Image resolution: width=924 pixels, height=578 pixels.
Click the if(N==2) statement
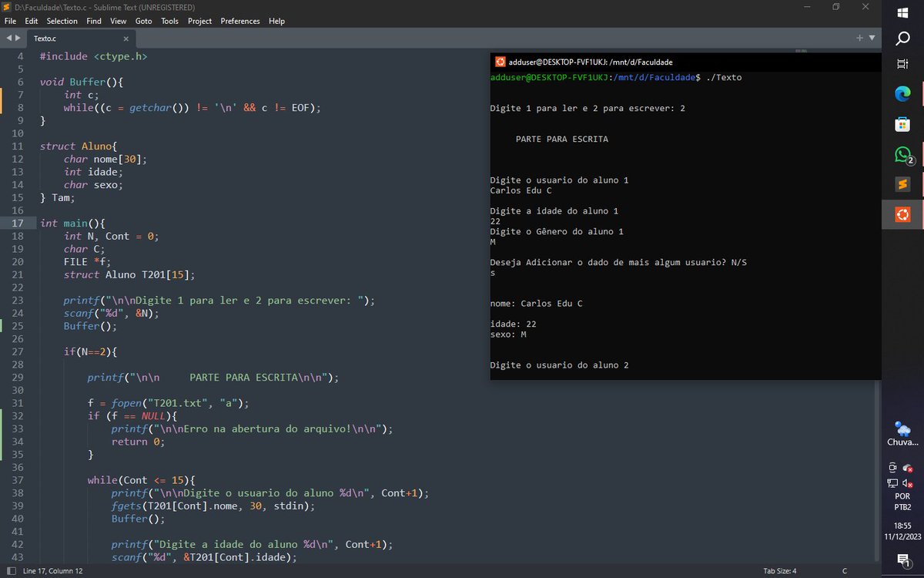[x=91, y=351]
